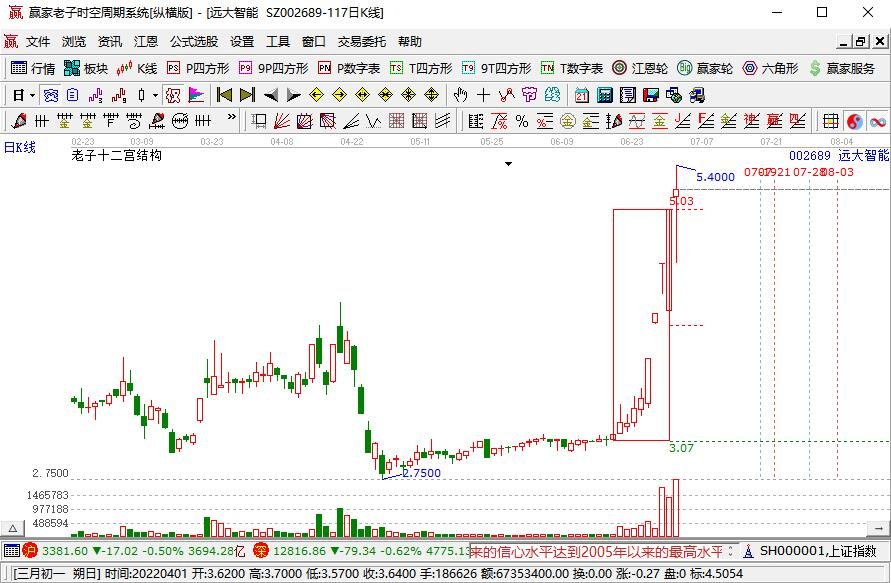The image size is (891, 583).
Task: Open the 公式选股 menu
Action: tap(194, 41)
